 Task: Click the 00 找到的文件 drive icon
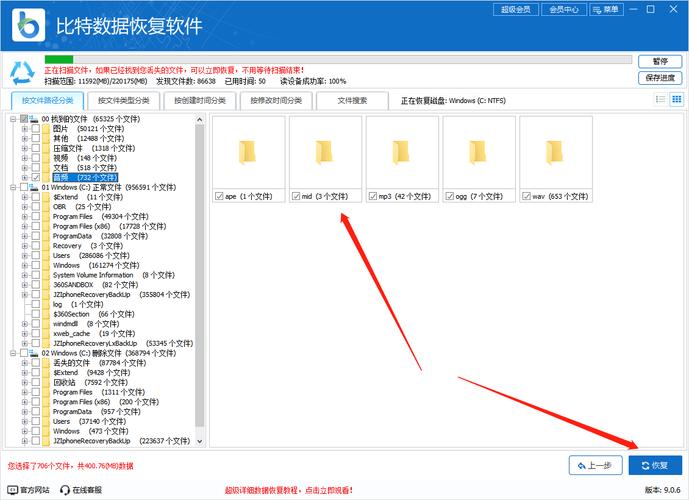[34, 119]
